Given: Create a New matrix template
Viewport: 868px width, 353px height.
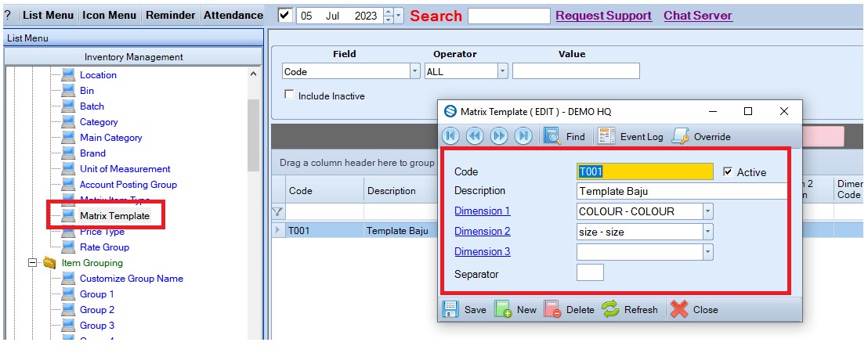Looking at the screenshot, I should click(x=515, y=309).
